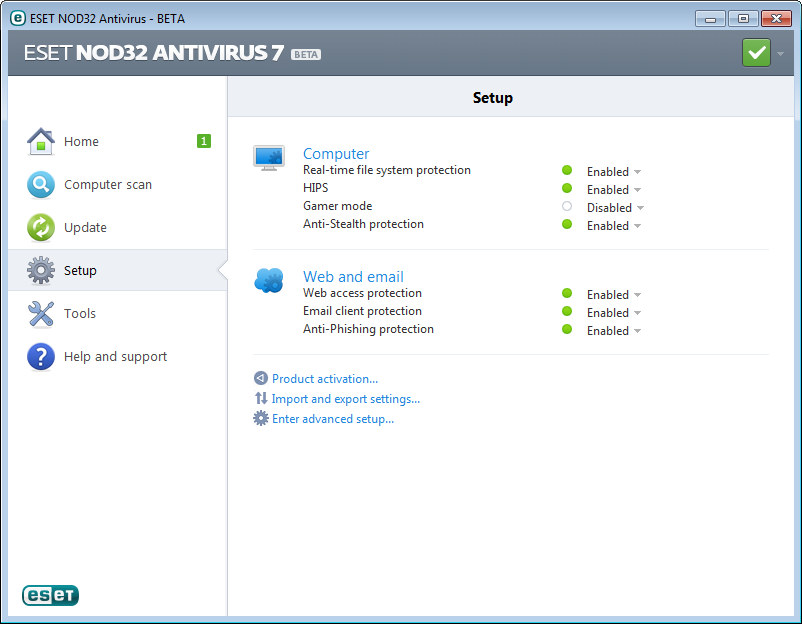802x624 pixels.
Task: Click the green Update arrows icon
Action: tap(41, 228)
